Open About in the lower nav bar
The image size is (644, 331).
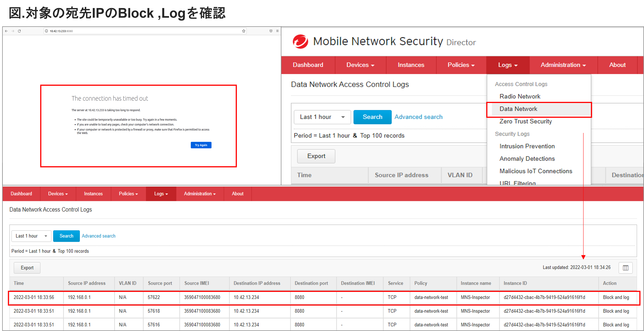(238, 194)
